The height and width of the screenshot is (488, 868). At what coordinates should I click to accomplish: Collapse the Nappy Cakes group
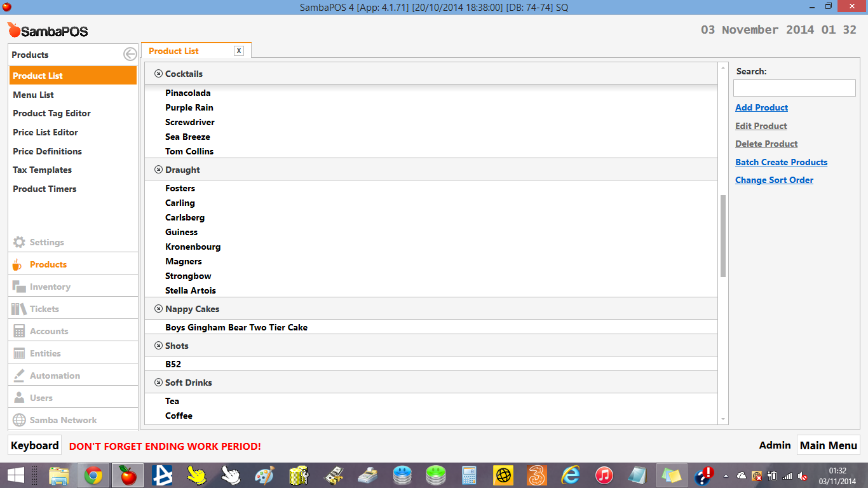(x=158, y=309)
